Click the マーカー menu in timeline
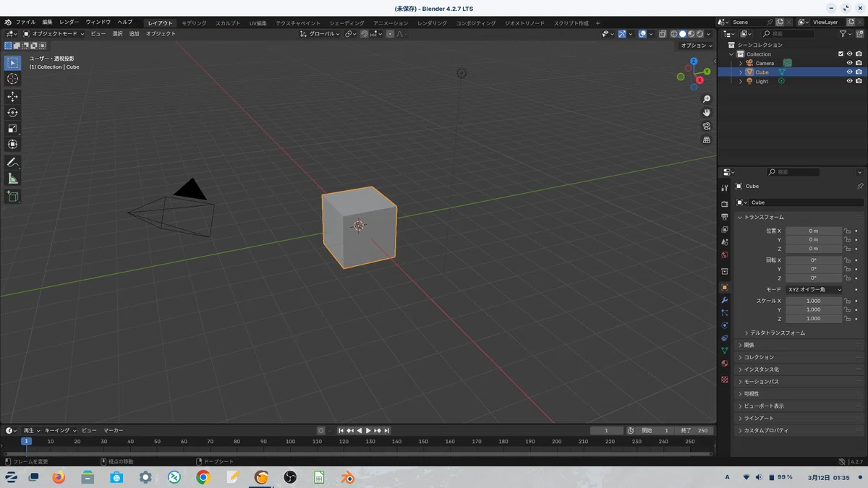868x488 pixels. (113, 430)
